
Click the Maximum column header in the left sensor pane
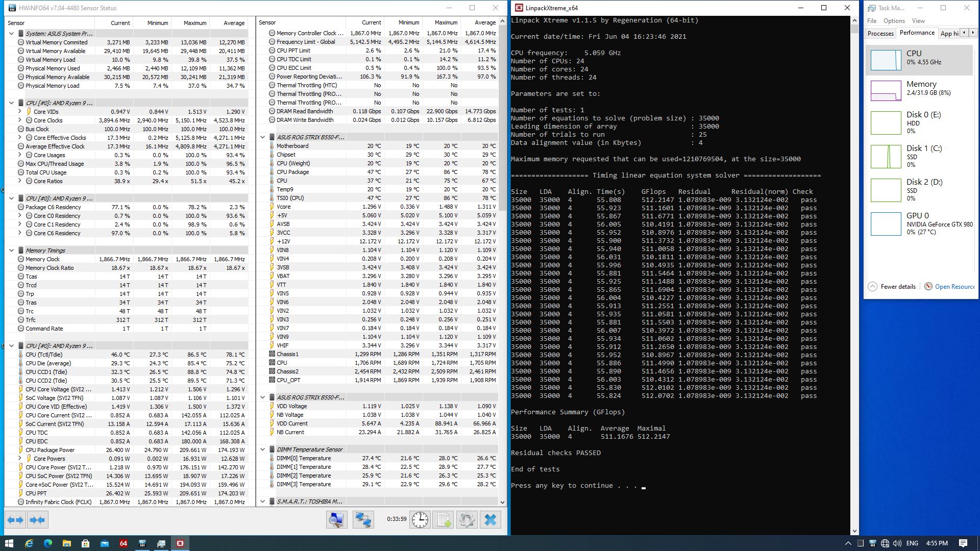pyautogui.click(x=190, y=23)
